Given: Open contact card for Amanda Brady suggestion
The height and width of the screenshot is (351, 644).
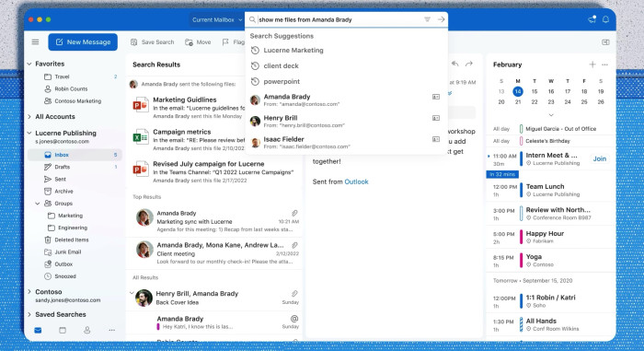Looking at the screenshot, I should coord(436,97).
